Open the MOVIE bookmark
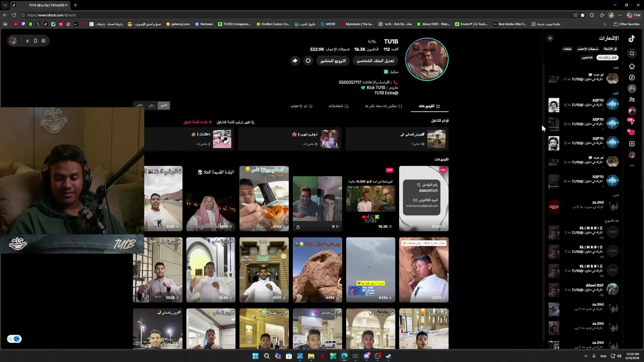 [x=328, y=24]
